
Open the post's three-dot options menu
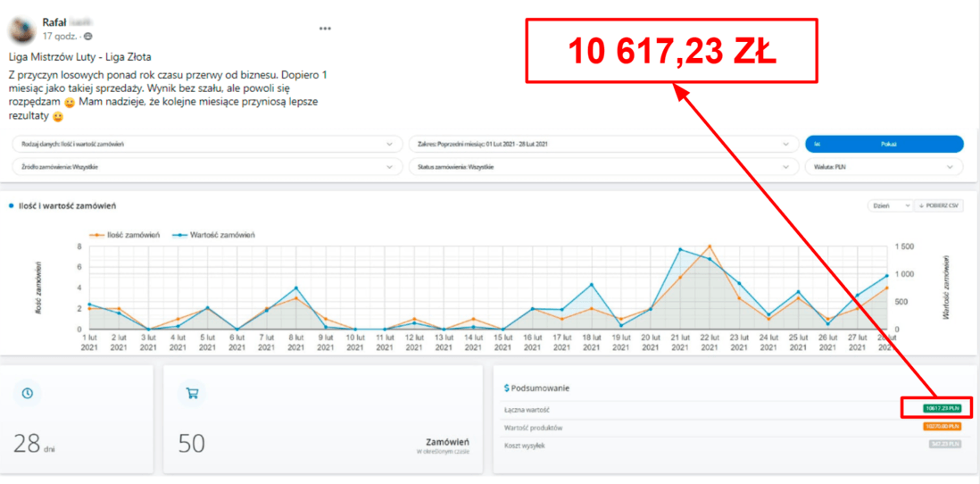pyautogui.click(x=325, y=29)
